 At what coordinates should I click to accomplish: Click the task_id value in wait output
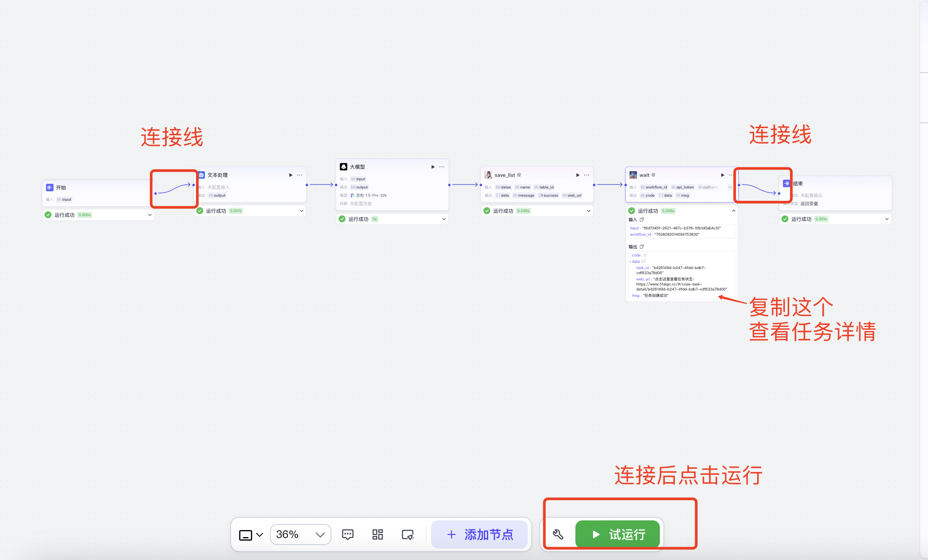point(671,270)
